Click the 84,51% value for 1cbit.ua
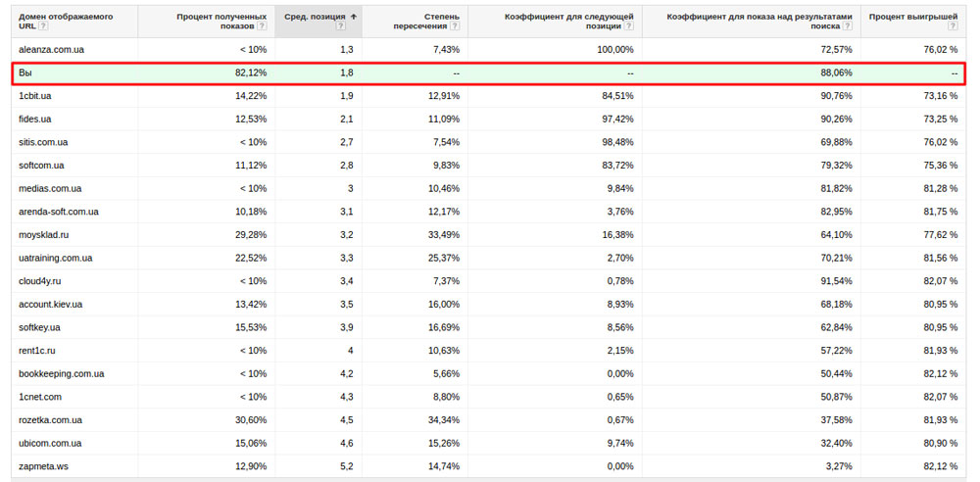 (x=618, y=96)
